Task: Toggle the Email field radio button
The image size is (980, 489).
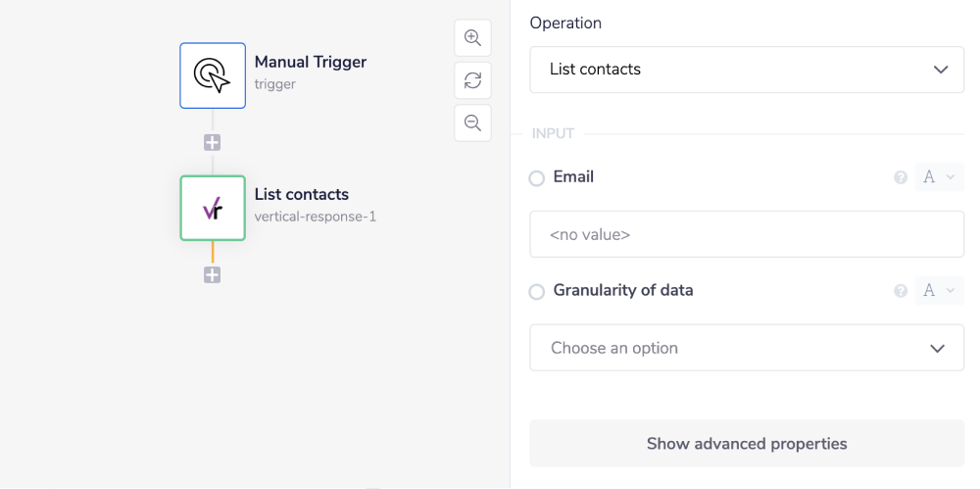Action: tap(536, 178)
